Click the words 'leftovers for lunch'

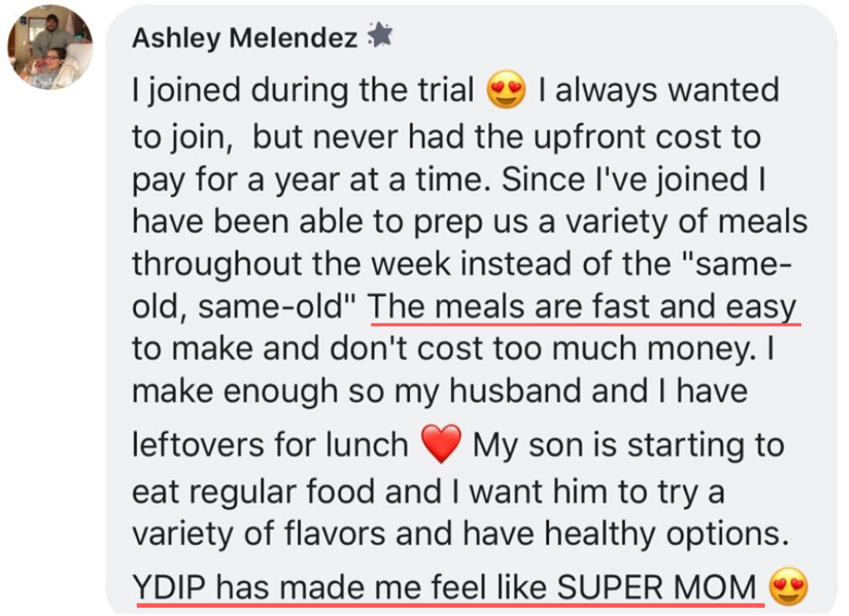click(x=270, y=445)
